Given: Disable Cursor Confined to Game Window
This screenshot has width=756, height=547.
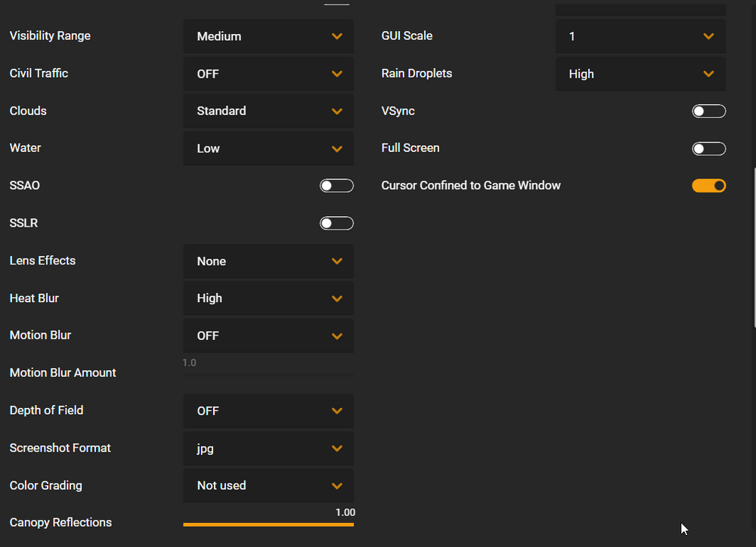Looking at the screenshot, I should [x=708, y=185].
